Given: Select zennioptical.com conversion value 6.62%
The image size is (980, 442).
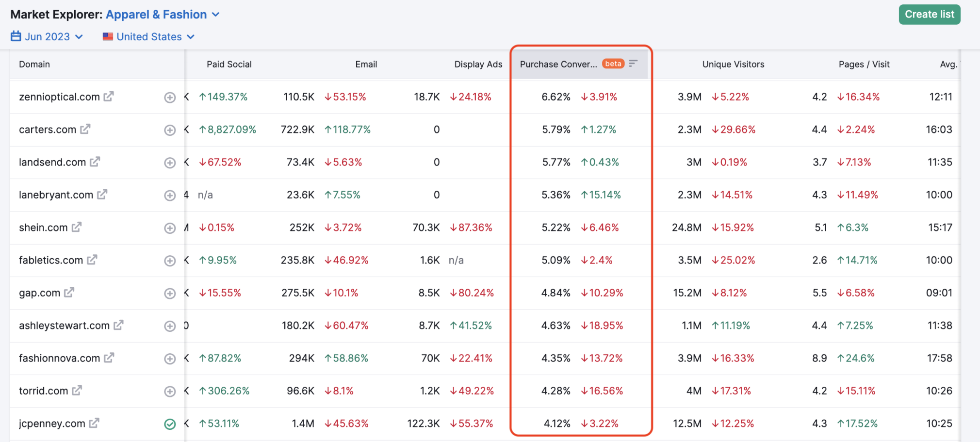Looking at the screenshot, I should 556,97.
